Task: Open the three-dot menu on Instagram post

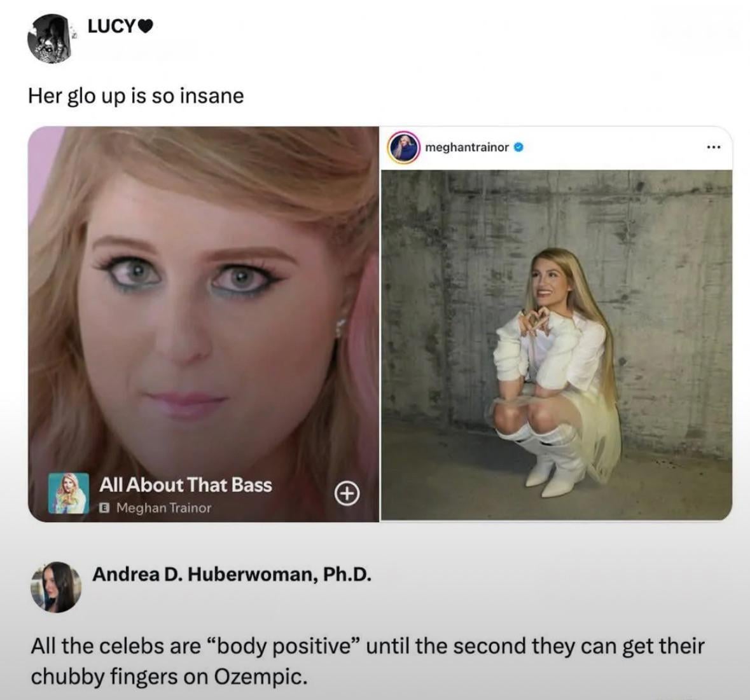Action: point(714,148)
